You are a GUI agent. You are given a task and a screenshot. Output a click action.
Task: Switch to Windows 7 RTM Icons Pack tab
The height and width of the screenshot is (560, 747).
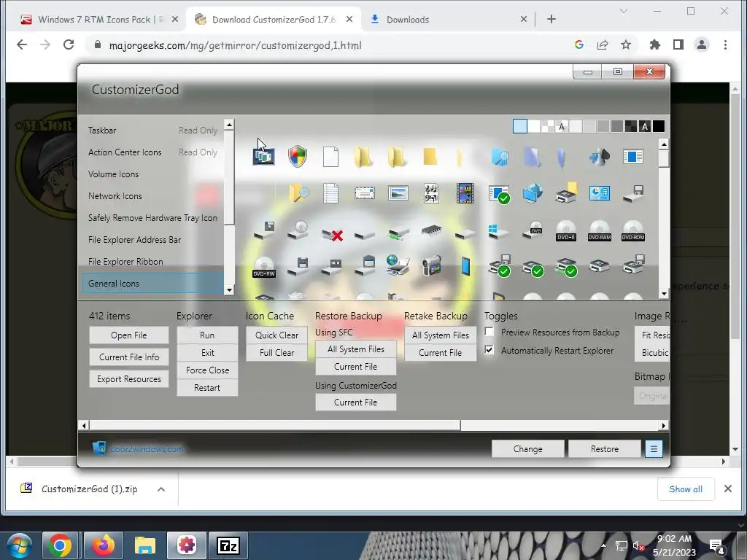pos(99,20)
